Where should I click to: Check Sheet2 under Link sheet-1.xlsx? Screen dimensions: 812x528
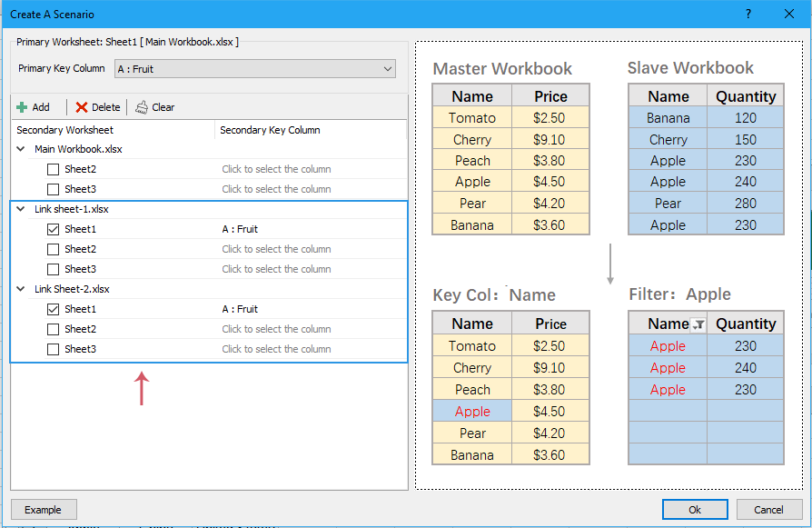point(53,249)
